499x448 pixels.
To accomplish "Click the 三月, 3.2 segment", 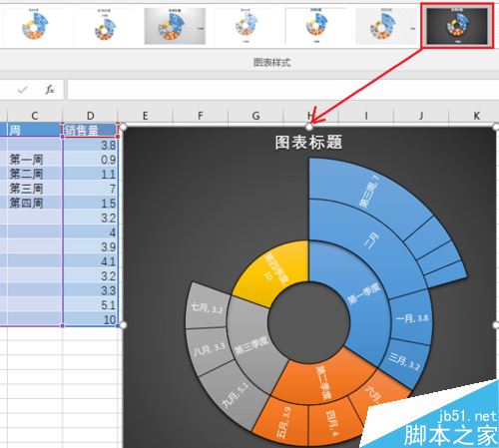I will pos(404,361).
